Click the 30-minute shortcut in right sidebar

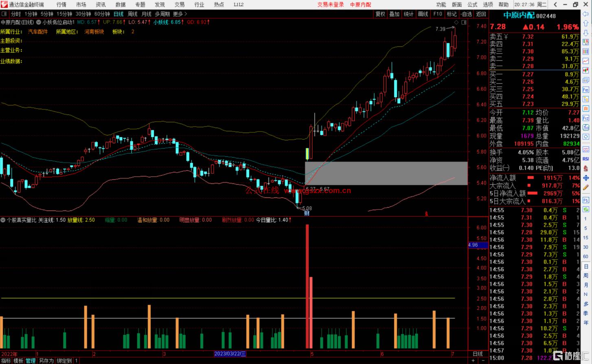tap(586, 247)
